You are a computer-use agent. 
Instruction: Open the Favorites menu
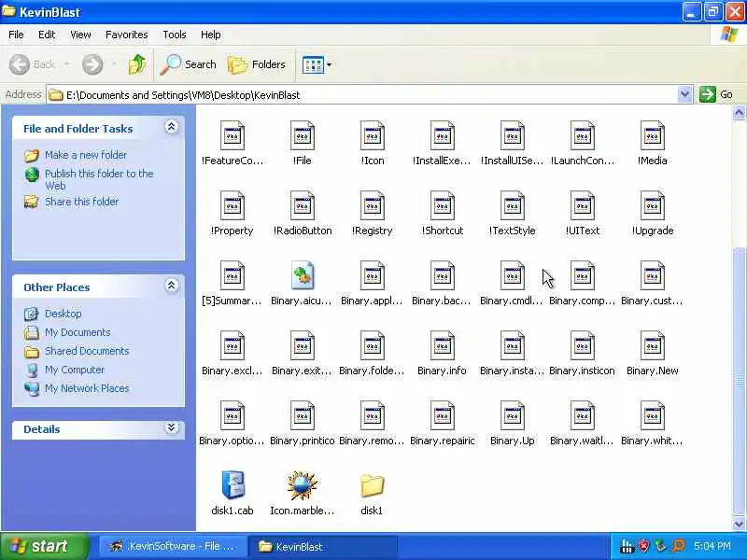tap(127, 35)
